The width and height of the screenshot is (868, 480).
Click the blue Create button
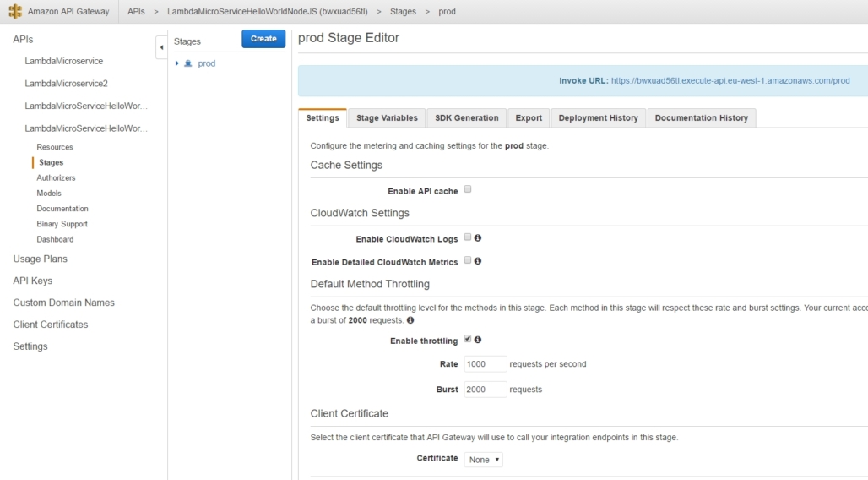(263, 39)
